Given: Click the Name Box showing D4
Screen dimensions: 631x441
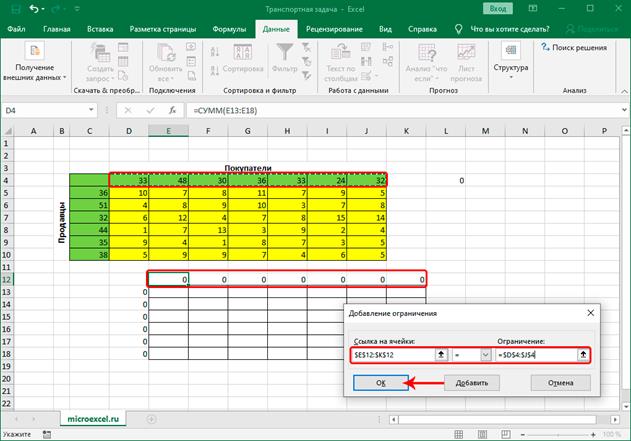Looking at the screenshot, I should coord(44,110).
